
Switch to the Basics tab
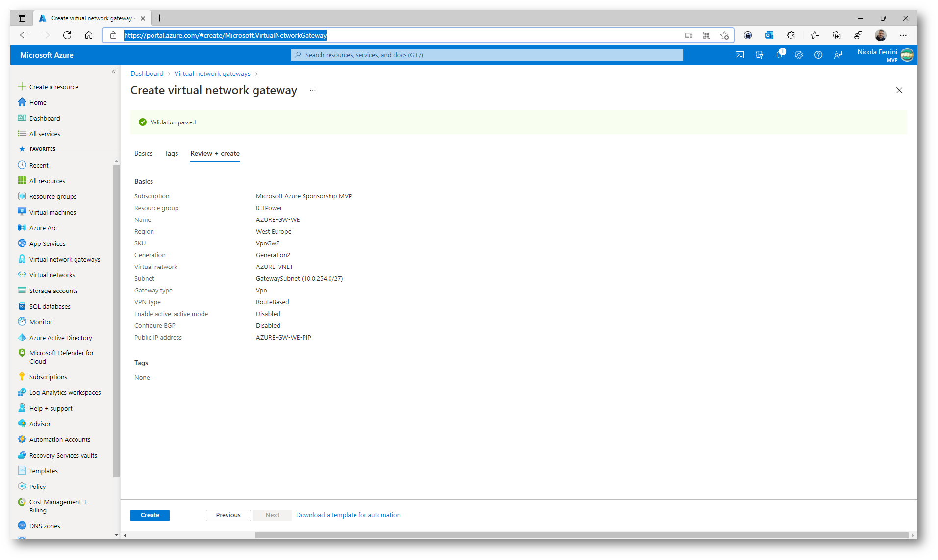pos(143,153)
